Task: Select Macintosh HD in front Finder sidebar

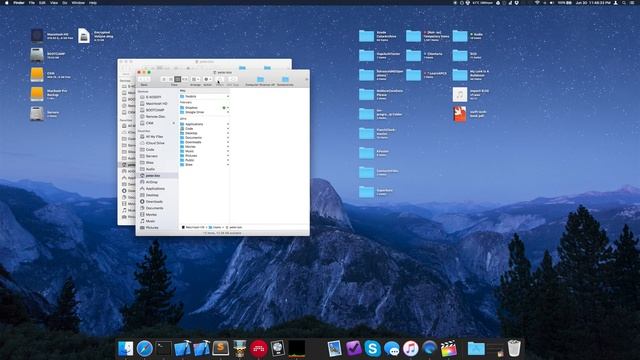Action: click(x=157, y=103)
